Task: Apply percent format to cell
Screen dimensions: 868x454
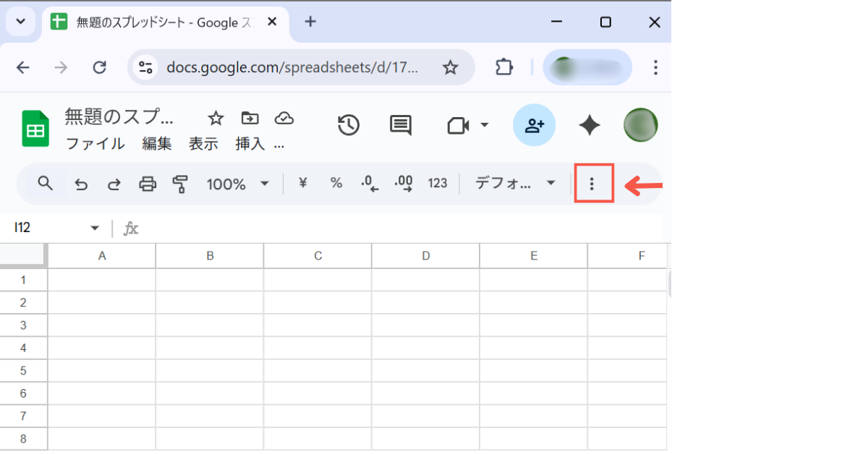Action: pyautogui.click(x=336, y=184)
